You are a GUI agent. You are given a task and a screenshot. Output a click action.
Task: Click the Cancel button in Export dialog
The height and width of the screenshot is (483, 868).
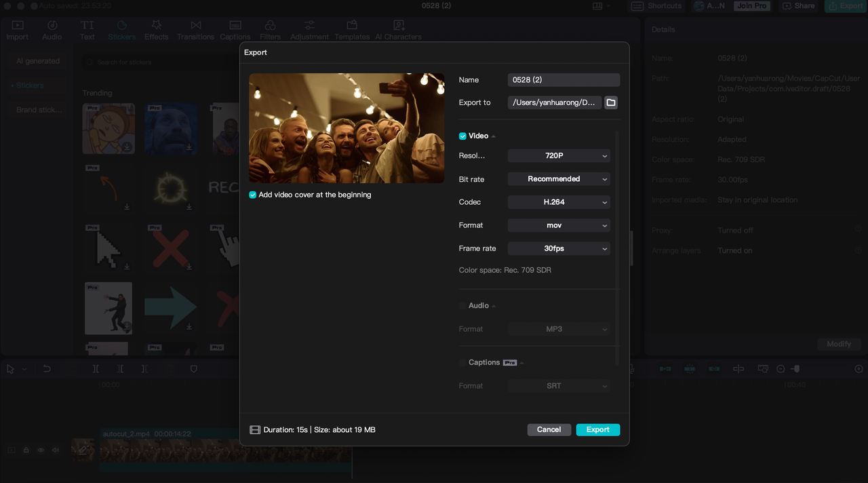(549, 429)
